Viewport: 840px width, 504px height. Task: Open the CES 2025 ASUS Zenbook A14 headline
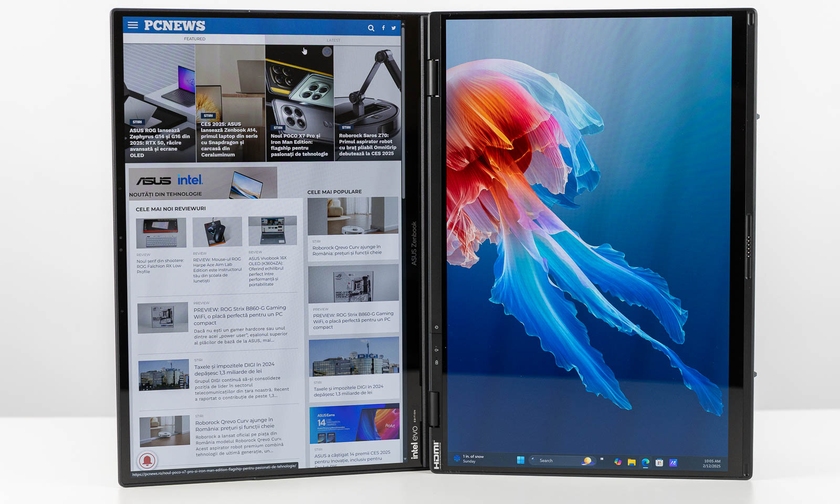click(229, 139)
